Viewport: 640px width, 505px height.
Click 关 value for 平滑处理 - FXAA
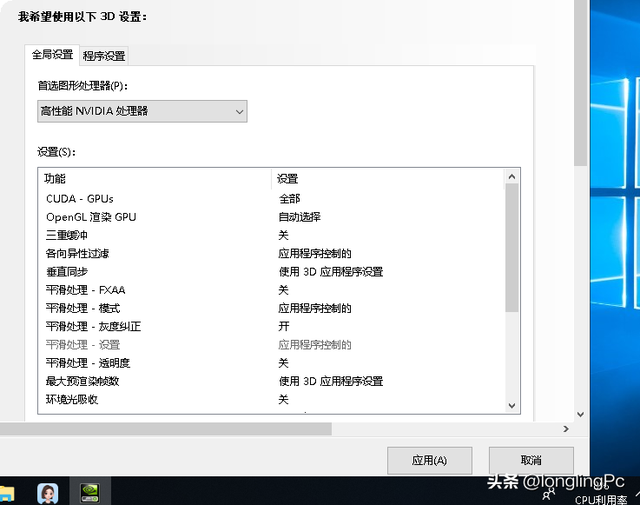(283, 290)
